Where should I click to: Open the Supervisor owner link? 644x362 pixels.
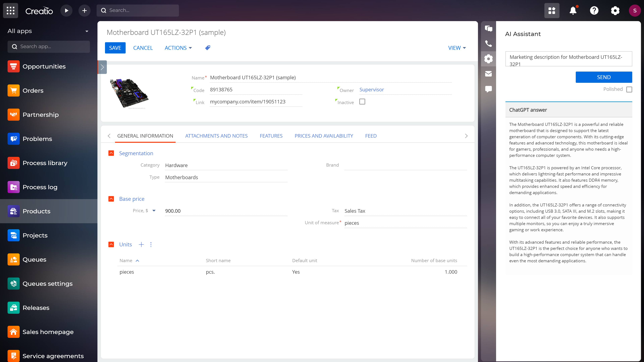(372, 89)
